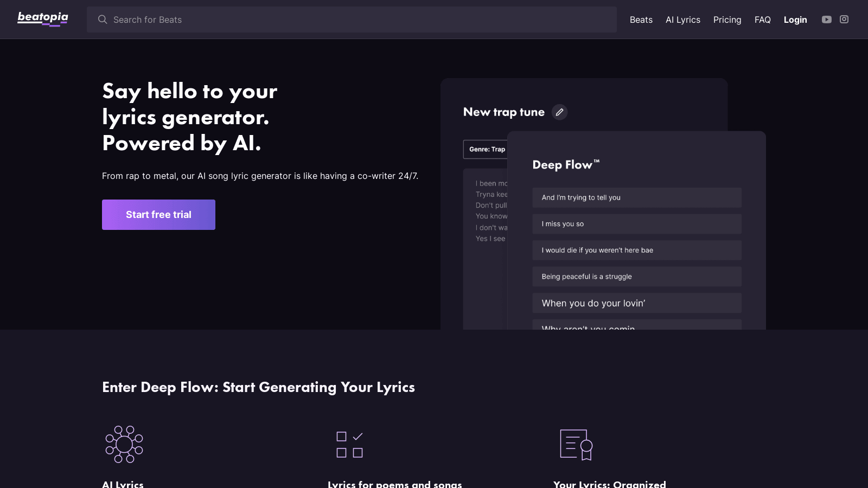Image resolution: width=868 pixels, height=488 pixels.
Task: Select the Genre: Trap tag
Action: (486, 150)
